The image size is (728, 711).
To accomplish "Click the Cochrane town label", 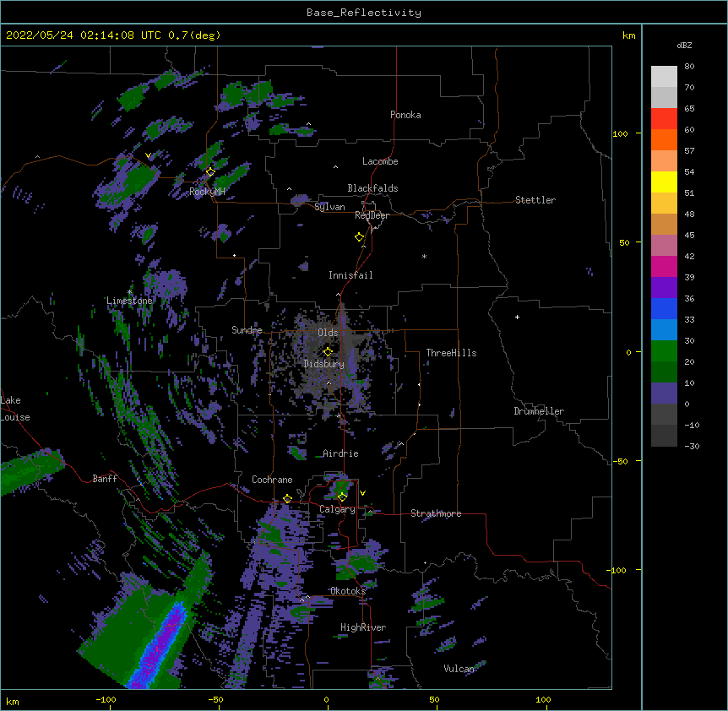I will (272, 480).
